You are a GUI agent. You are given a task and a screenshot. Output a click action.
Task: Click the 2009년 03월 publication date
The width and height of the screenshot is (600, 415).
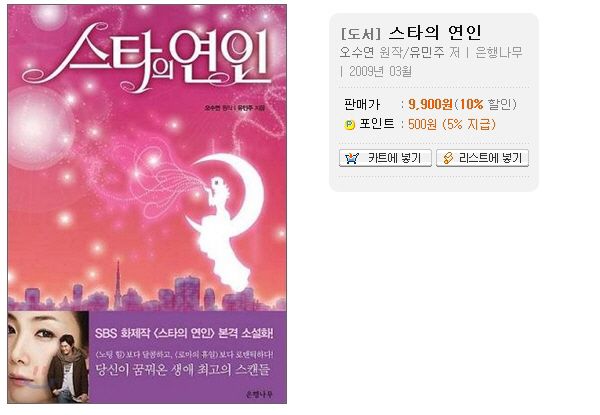tap(380, 71)
